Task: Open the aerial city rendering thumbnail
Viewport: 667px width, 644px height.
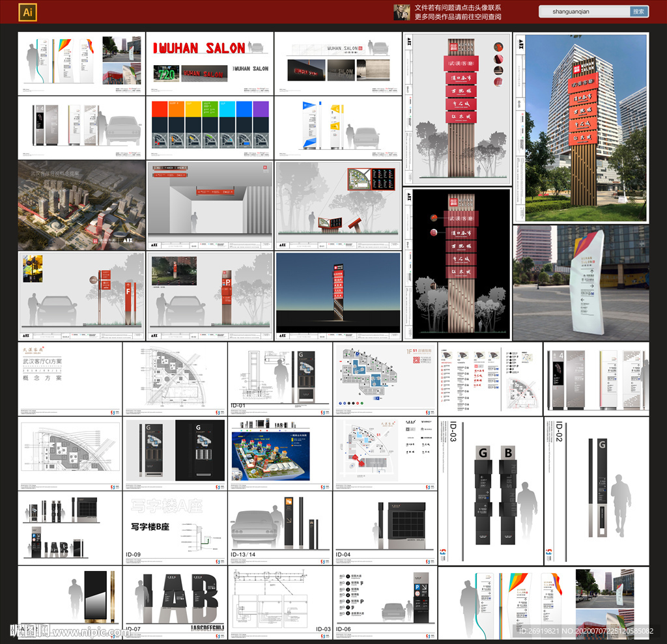Action: pyautogui.click(x=81, y=205)
